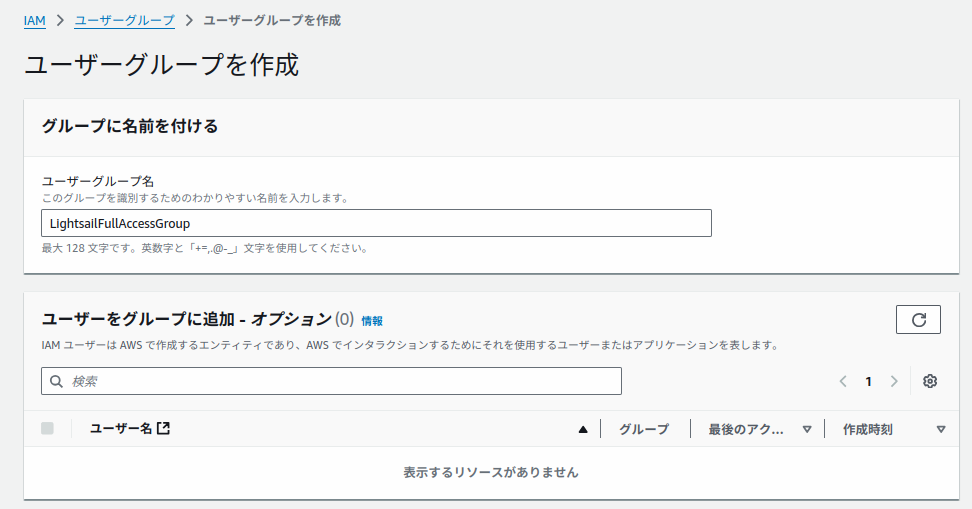Click the 情報 info link
Viewport: 972px width, 509px height.
pos(372,321)
